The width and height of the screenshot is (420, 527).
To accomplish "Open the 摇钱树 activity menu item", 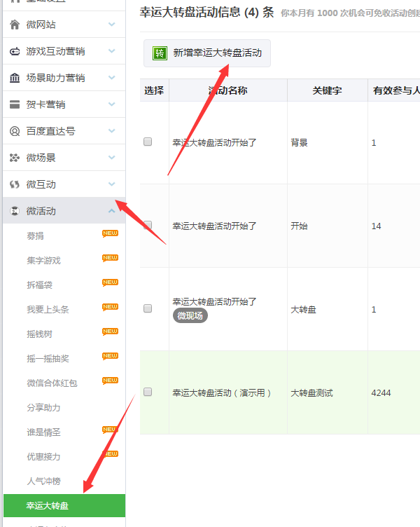I will point(39,334).
